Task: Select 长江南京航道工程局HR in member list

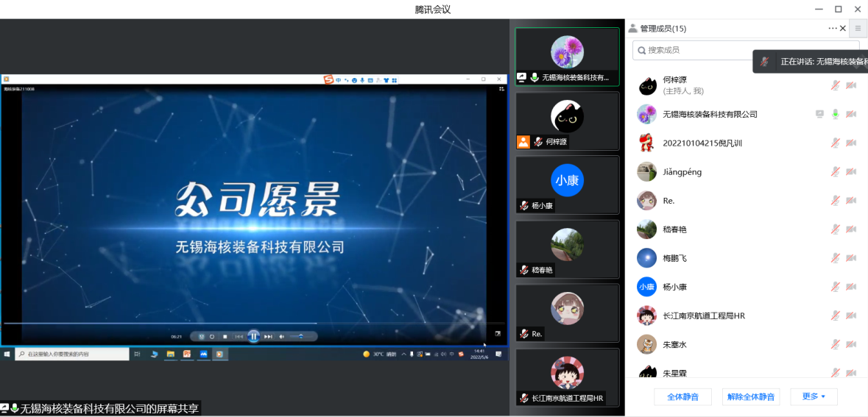Action: [x=704, y=316]
